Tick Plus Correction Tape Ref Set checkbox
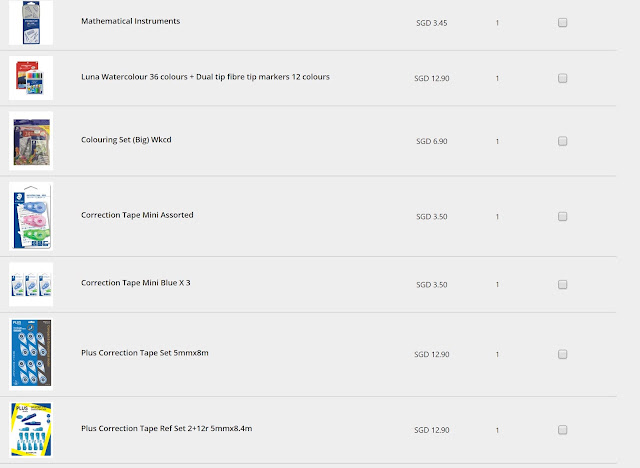 pyautogui.click(x=562, y=430)
